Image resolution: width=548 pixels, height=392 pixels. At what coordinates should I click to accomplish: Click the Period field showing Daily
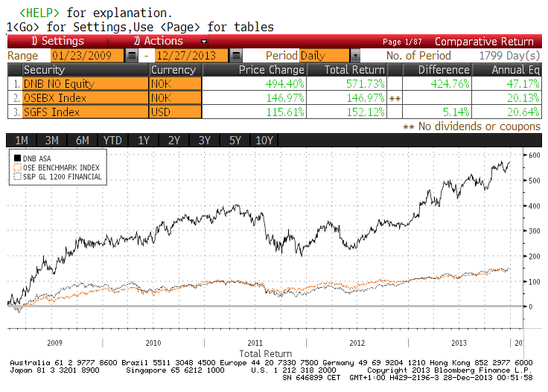point(325,56)
